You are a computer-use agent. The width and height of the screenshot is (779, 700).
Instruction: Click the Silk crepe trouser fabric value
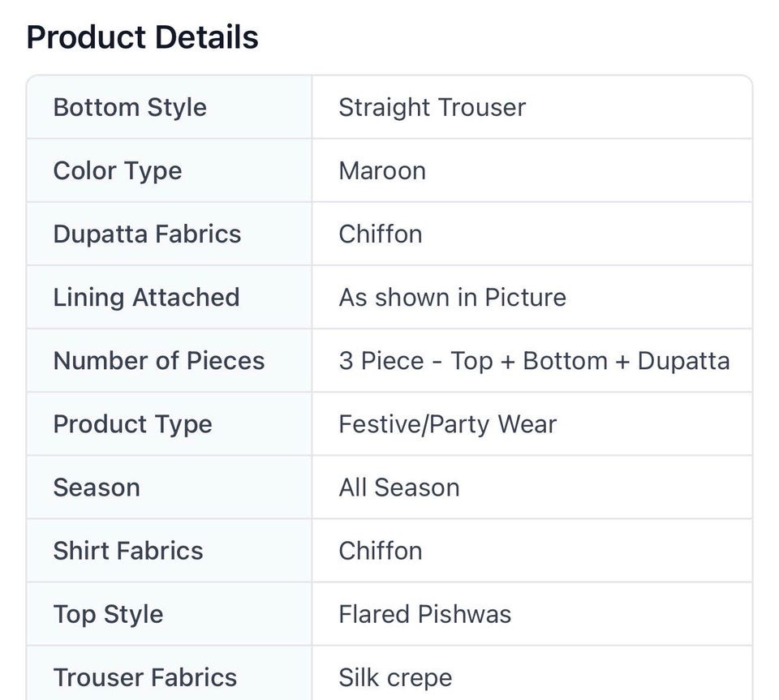(395, 677)
